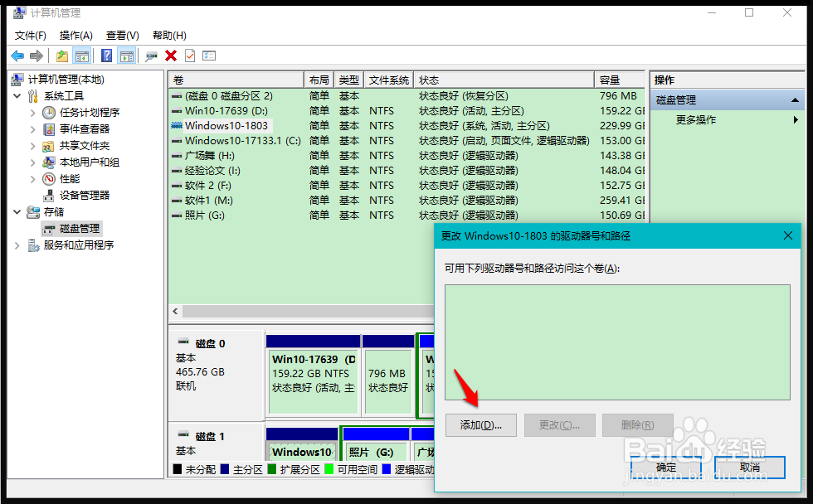Click the red X delete toolbar icon
The height and width of the screenshot is (504, 813).
tap(171, 56)
